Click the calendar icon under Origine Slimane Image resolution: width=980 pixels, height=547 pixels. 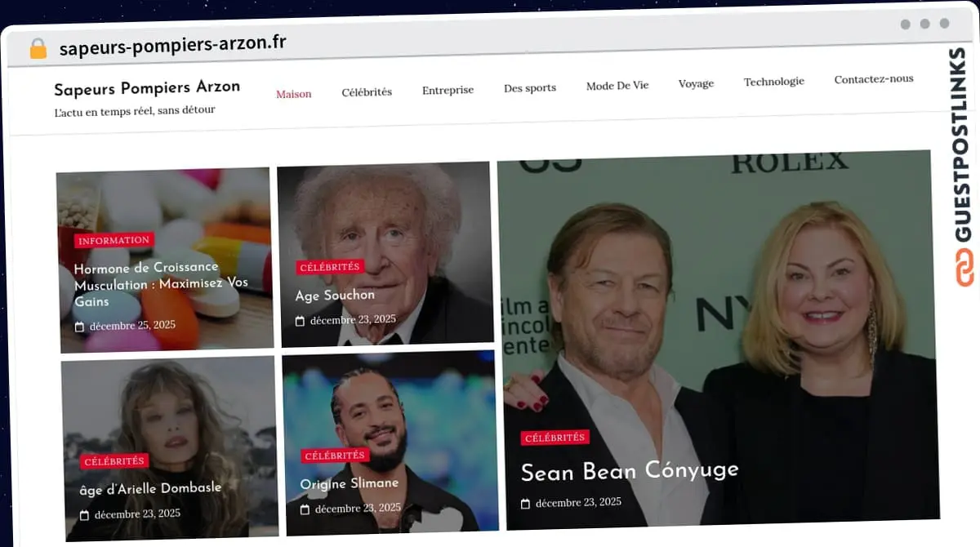pyautogui.click(x=305, y=508)
